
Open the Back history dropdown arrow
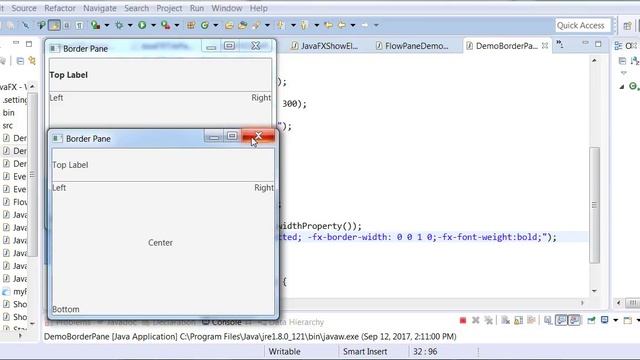click(x=353, y=25)
